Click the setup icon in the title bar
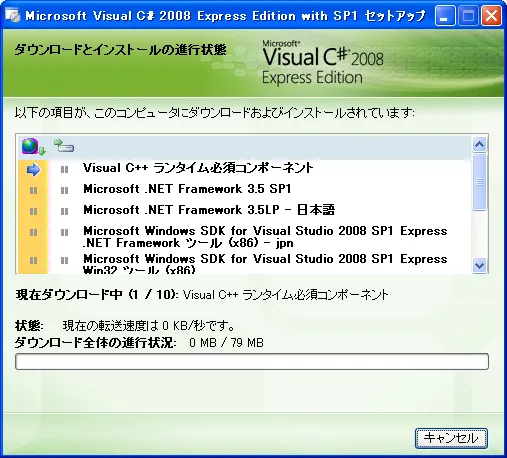507x458 pixels. pyautogui.click(x=13, y=16)
